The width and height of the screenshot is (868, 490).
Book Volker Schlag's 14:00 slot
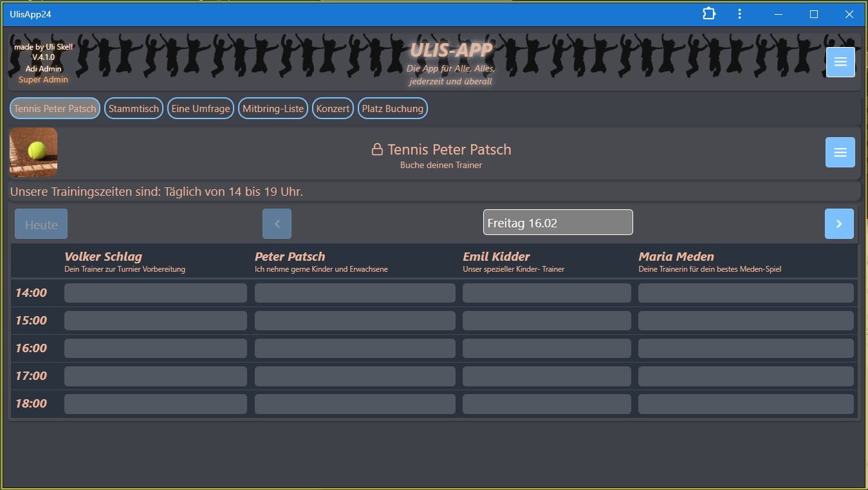click(x=155, y=293)
